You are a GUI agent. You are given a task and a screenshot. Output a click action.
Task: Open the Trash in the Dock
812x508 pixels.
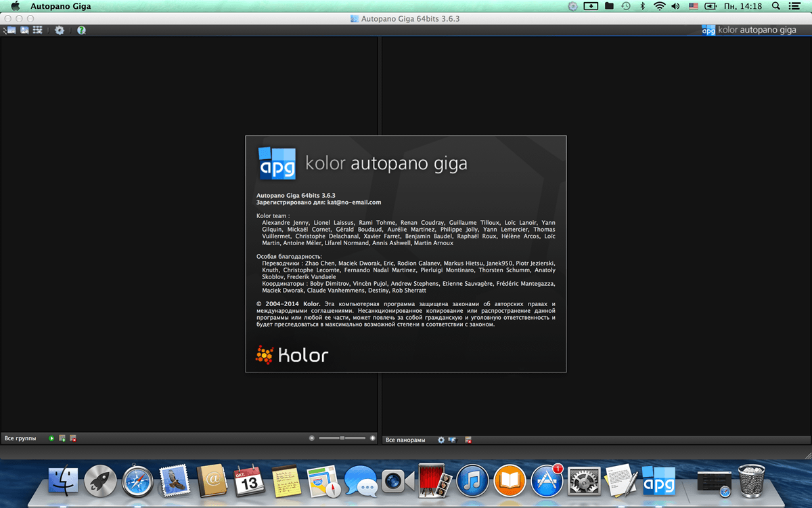(751, 481)
